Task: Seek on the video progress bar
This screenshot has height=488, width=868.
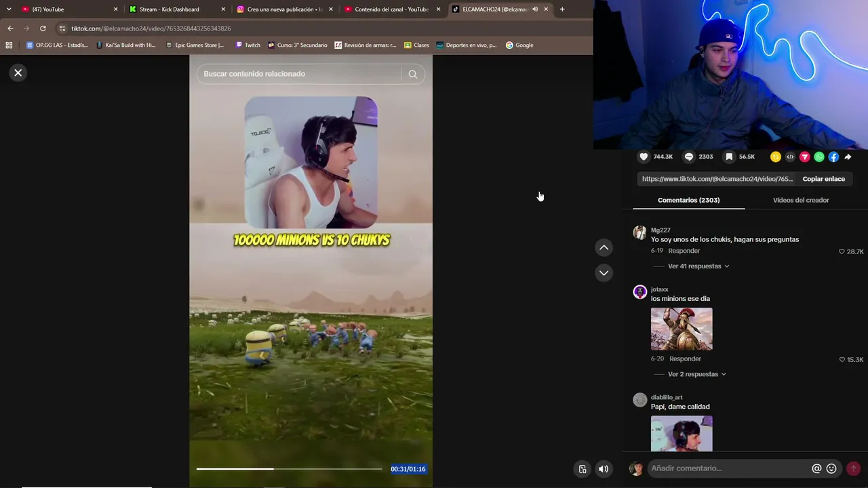Action: pos(289,468)
